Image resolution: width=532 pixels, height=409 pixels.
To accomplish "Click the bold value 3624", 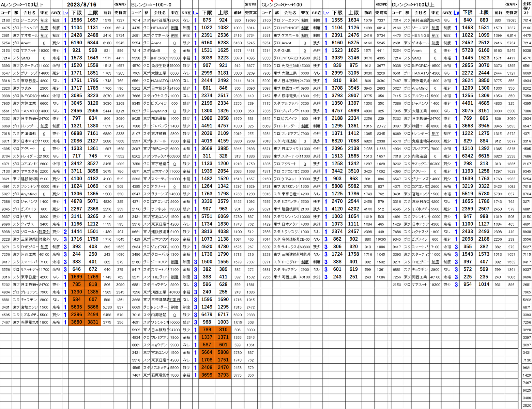I will pos(468,80).
